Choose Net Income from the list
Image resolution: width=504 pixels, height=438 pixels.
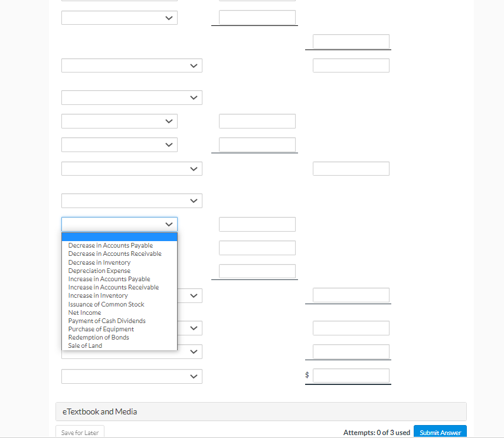pos(84,312)
